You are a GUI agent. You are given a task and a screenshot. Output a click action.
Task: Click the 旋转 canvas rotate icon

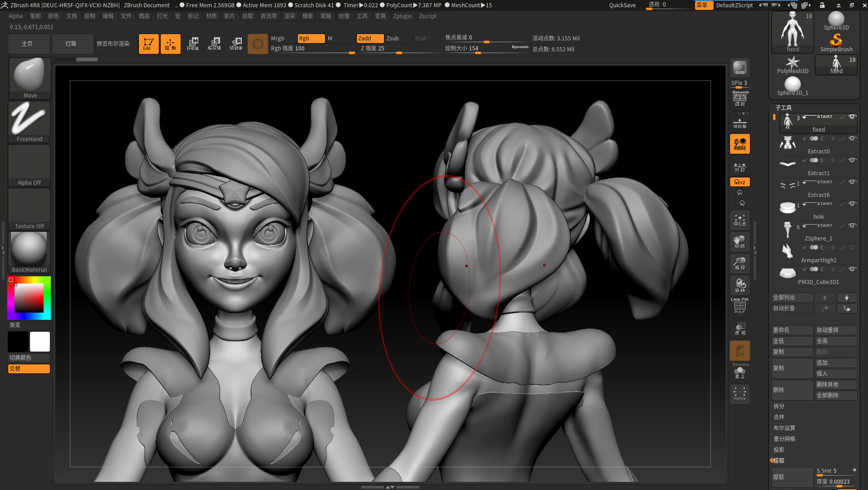coord(740,285)
